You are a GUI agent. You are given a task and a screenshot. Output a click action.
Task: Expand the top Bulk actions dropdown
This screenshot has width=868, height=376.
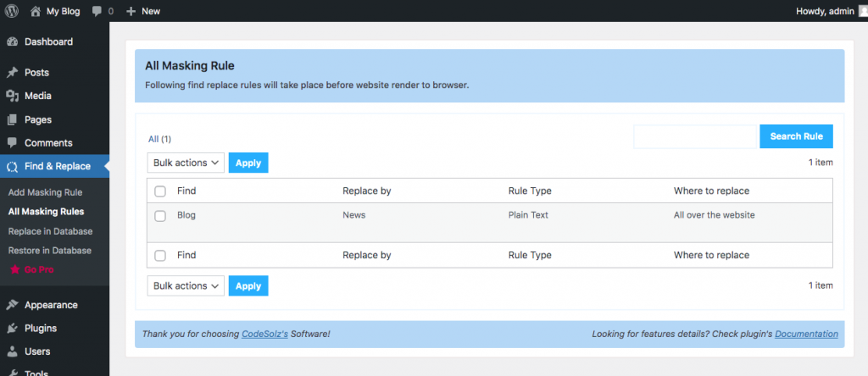(186, 163)
